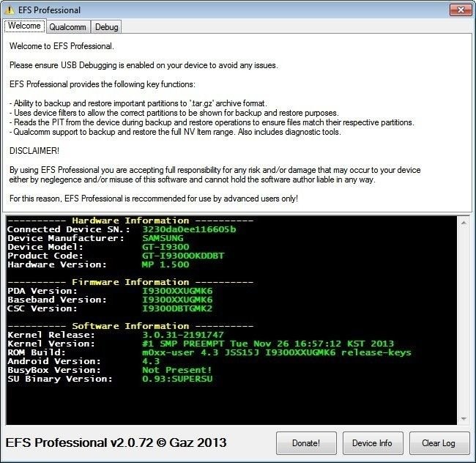This screenshot has width=476, height=463.
Task: Click the SAMSUNG manufacturer value
Action: coord(163,238)
